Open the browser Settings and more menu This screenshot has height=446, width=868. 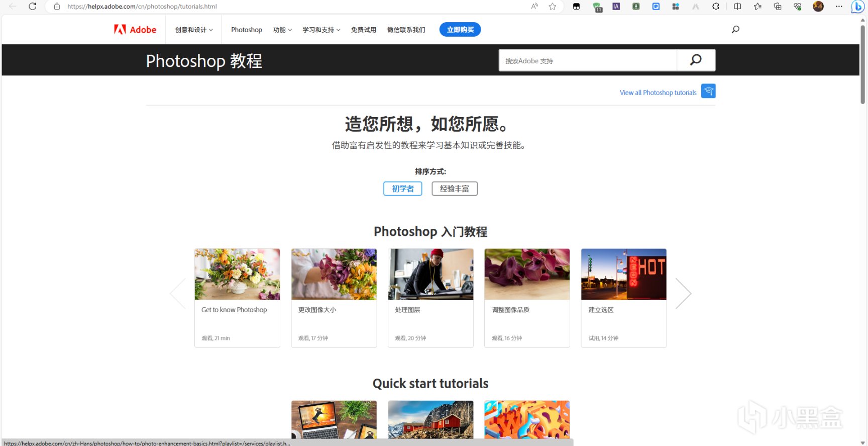pyautogui.click(x=839, y=7)
